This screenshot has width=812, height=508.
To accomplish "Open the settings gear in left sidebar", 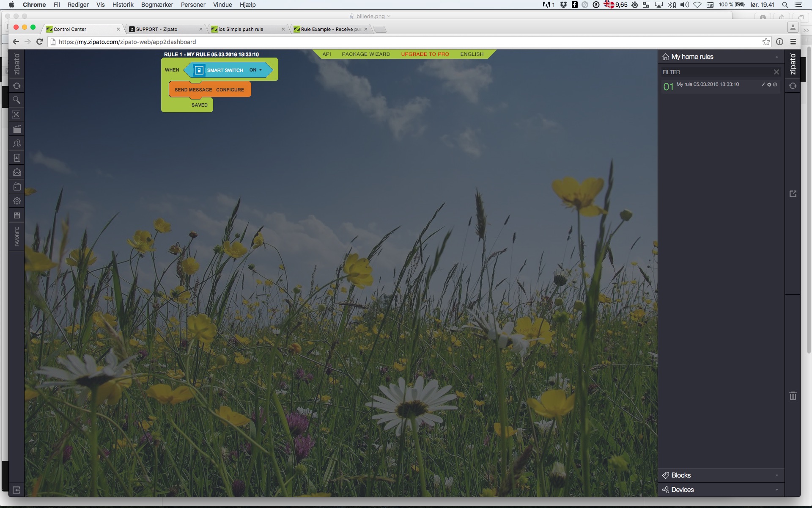I will point(17,201).
